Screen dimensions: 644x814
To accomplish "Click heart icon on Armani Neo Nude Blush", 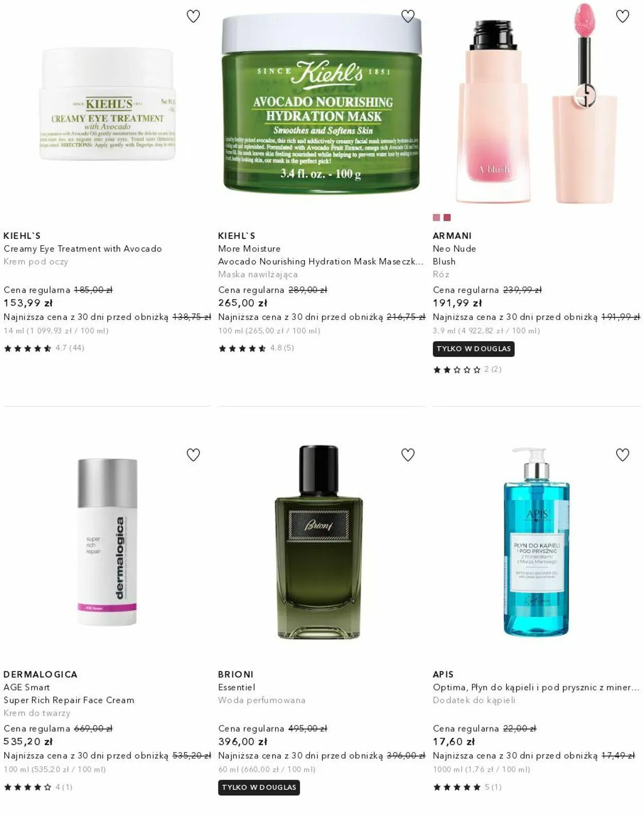I will tap(622, 16).
